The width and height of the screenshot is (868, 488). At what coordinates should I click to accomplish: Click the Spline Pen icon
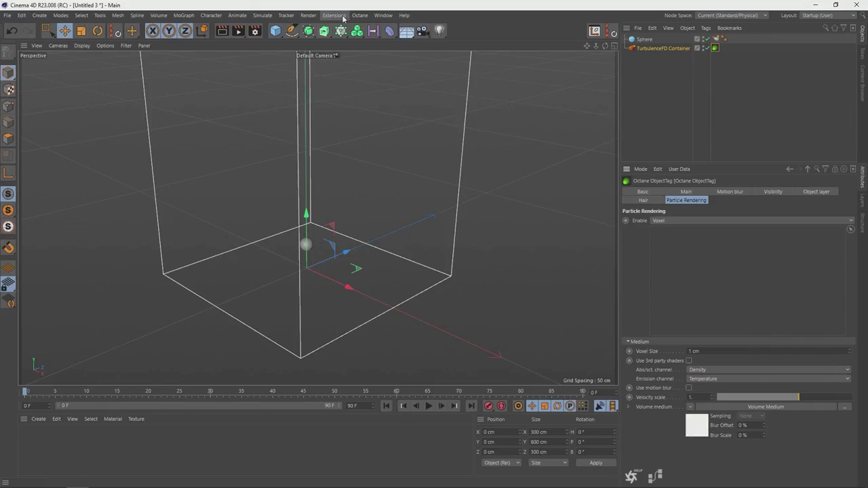pyautogui.click(x=292, y=30)
